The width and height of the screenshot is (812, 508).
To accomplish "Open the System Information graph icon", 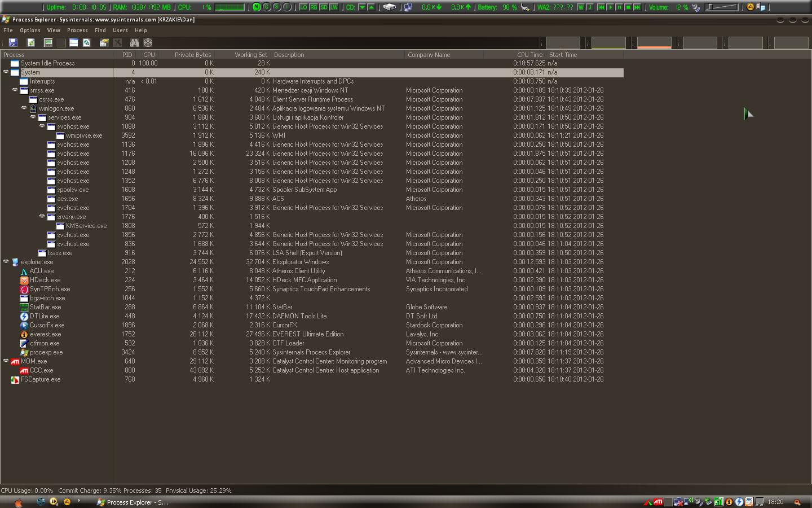I will (48, 42).
